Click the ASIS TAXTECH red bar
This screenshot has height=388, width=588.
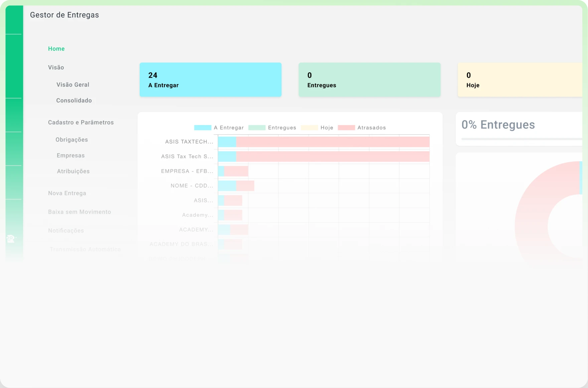pos(333,142)
